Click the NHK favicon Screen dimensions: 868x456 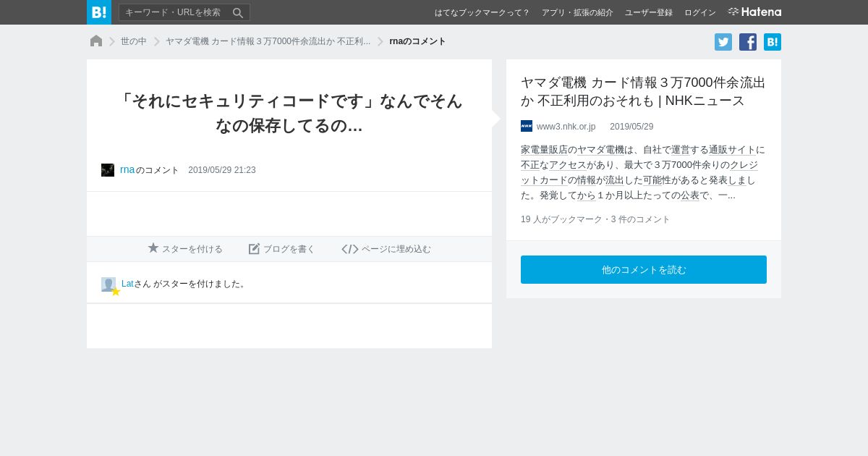click(527, 126)
